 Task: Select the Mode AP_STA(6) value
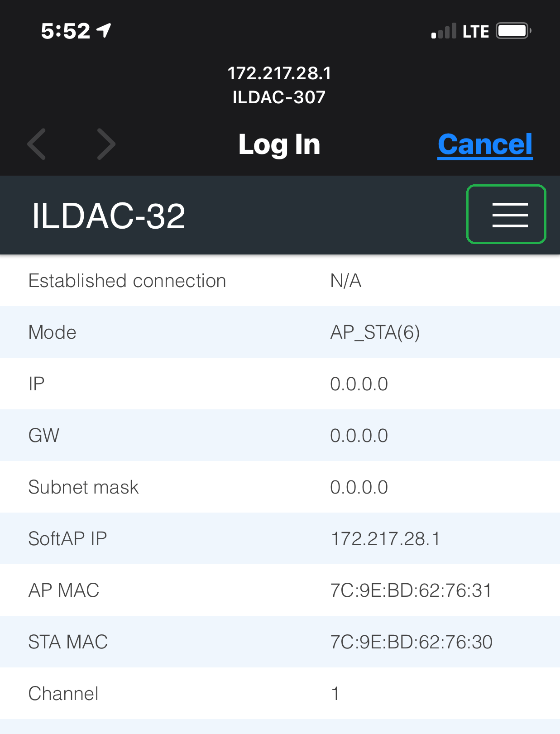(375, 333)
